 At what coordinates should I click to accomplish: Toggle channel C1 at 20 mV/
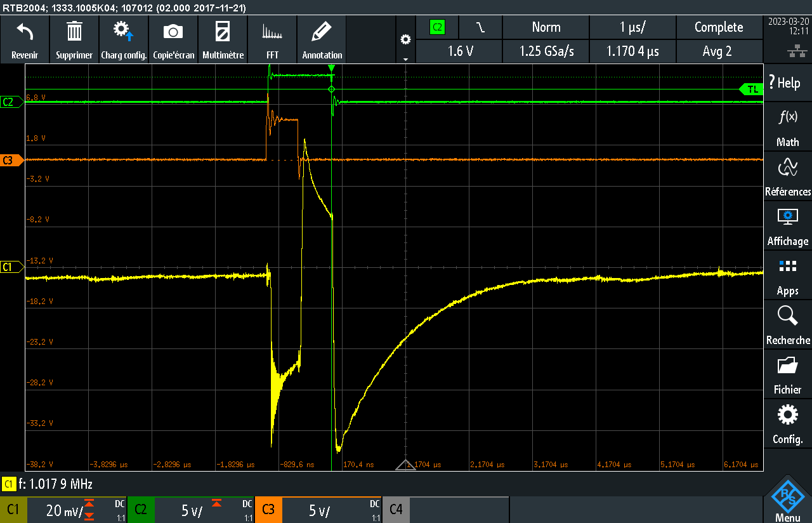tap(63, 510)
